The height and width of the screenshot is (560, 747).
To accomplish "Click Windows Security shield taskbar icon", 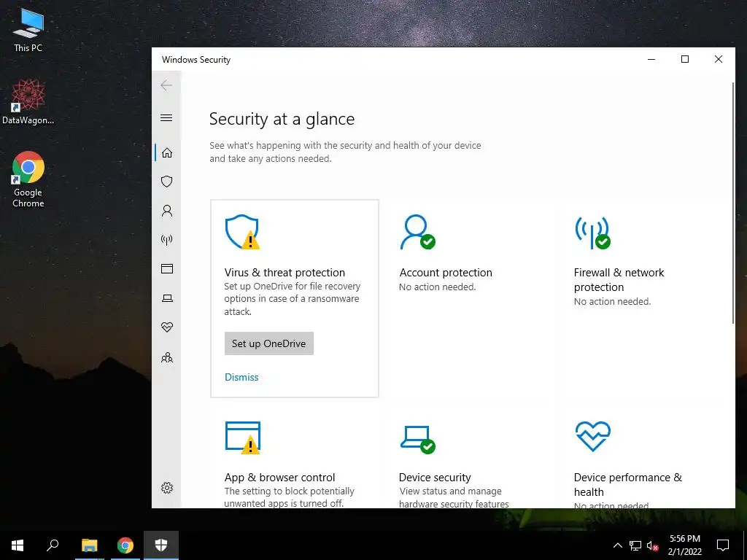I will [x=161, y=545].
